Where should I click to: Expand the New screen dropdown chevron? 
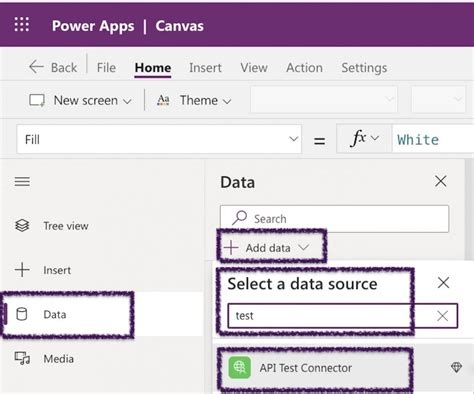[x=127, y=101]
